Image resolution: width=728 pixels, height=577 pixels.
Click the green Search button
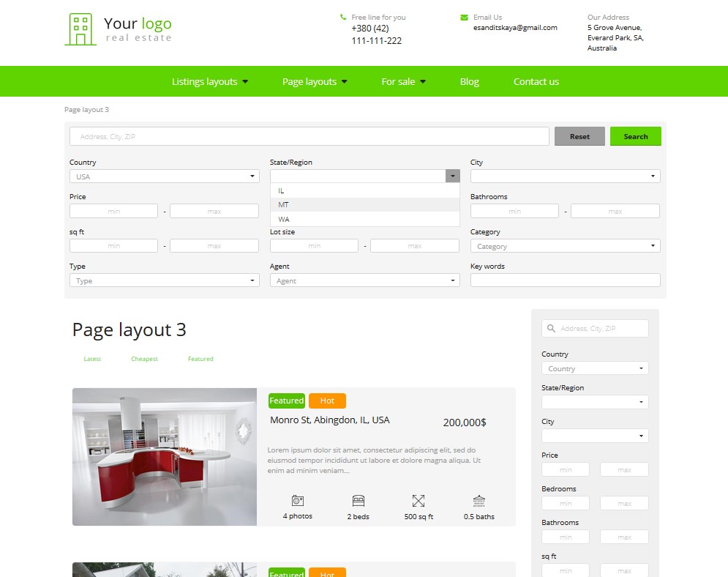pyautogui.click(x=636, y=136)
